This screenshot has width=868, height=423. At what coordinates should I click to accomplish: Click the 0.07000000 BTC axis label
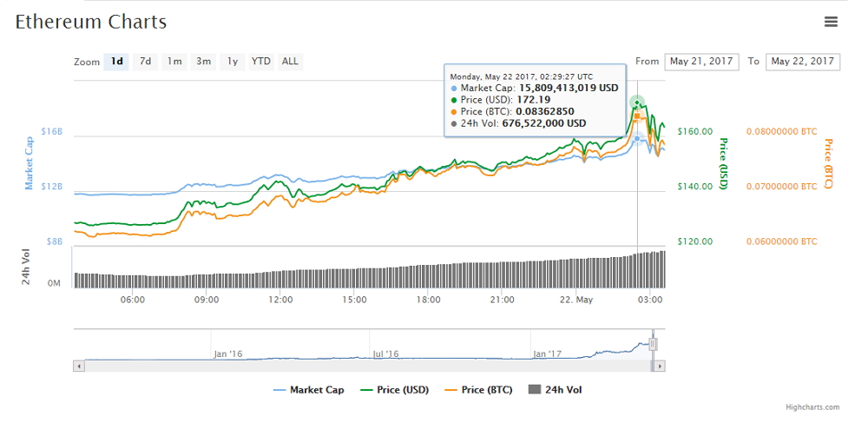point(782,187)
